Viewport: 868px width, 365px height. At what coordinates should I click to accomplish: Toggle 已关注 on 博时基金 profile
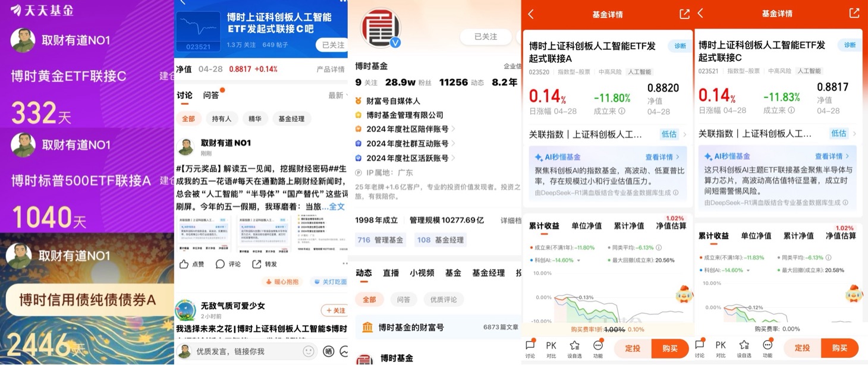click(486, 37)
